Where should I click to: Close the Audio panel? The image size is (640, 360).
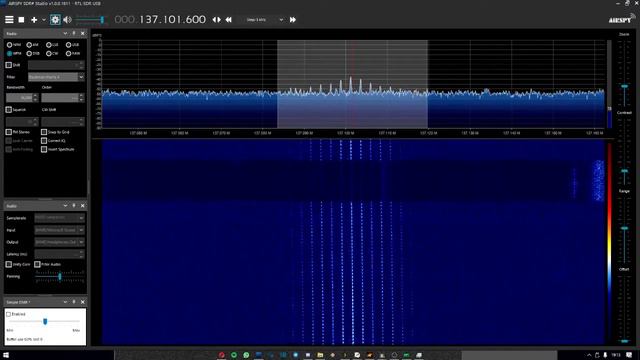[x=82, y=206]
